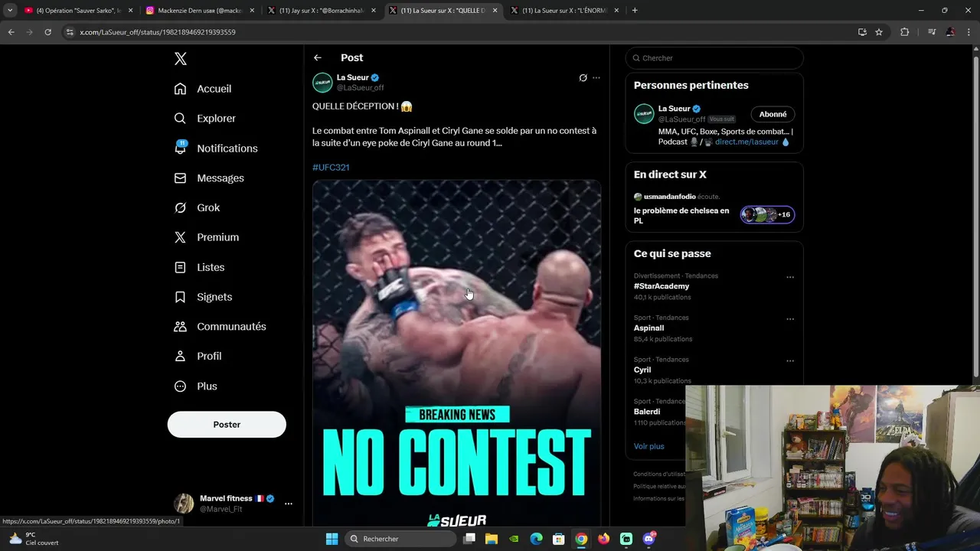Open the Cyril trend

coord(642,370)
